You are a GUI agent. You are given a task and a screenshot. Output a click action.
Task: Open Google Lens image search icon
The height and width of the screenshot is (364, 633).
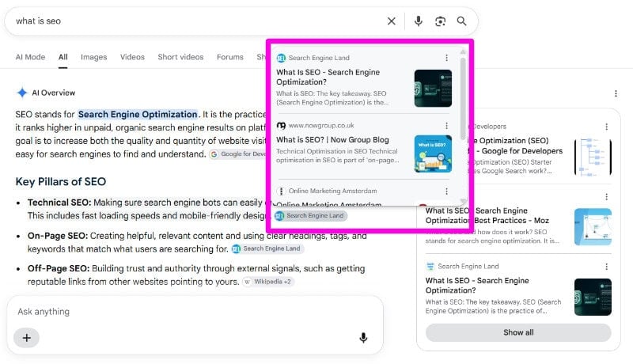pyautogui.click(x=440, y=21)
